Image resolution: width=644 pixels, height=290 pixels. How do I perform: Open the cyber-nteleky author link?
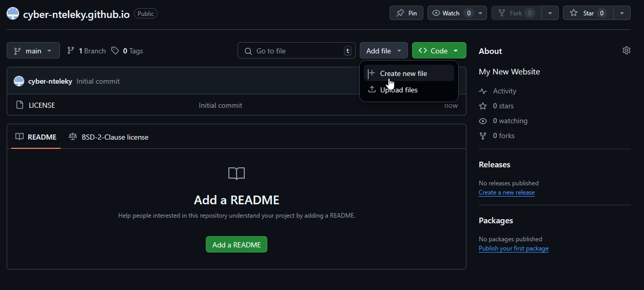pyautogui.click(x=50, y=81)
